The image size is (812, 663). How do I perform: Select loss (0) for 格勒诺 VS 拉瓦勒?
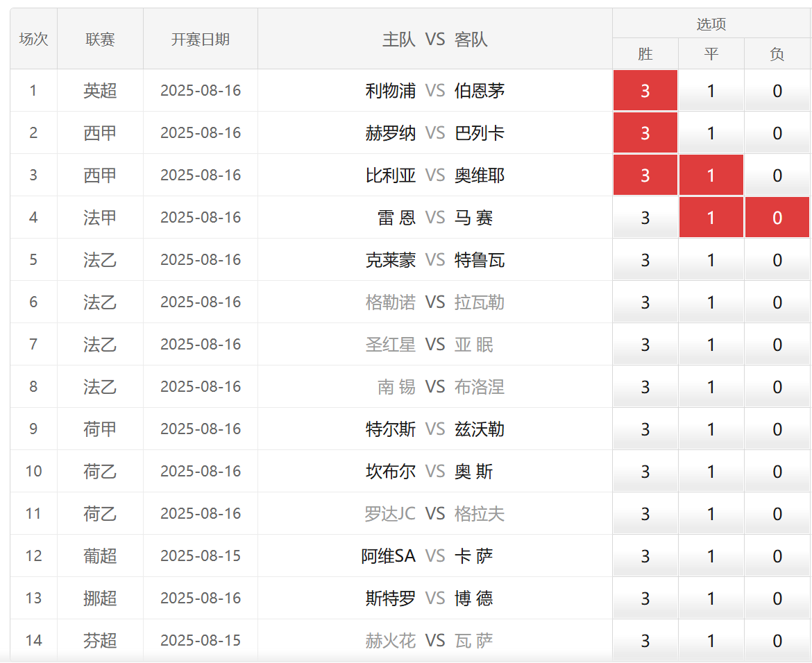pyautogui.click(x=777, y=302)
